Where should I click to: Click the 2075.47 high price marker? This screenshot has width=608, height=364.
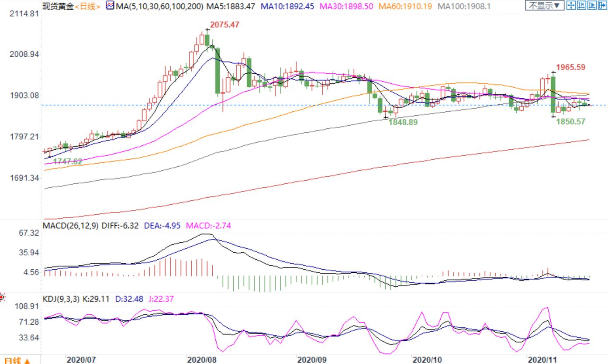[x=225, y=25]
